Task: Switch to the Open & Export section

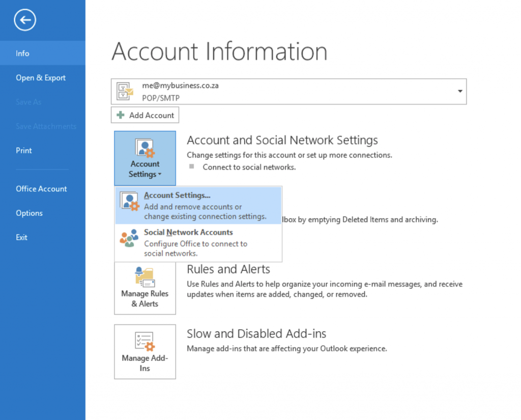Action: 41,77
